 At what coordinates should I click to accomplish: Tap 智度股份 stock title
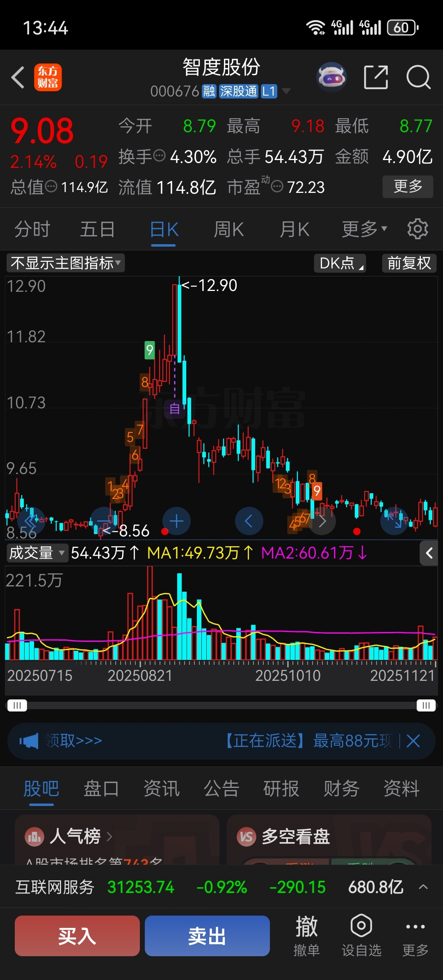221,67
